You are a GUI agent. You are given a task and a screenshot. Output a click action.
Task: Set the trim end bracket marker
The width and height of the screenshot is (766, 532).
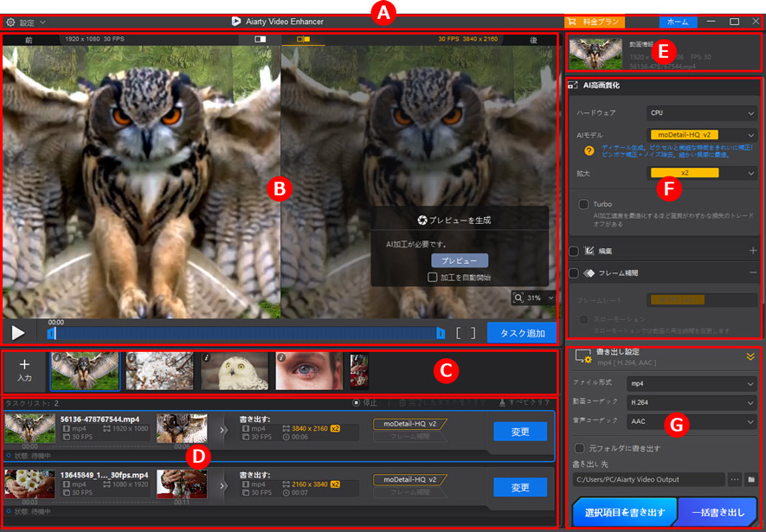click(x=473, y=333)
